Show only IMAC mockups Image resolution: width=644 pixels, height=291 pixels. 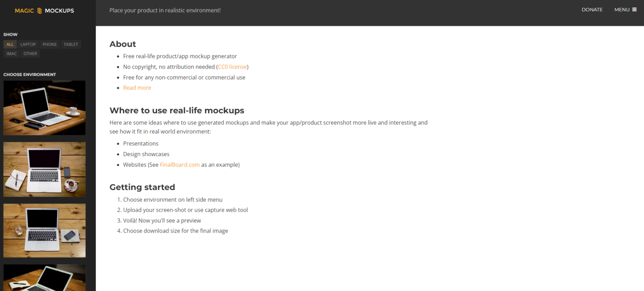11,53
